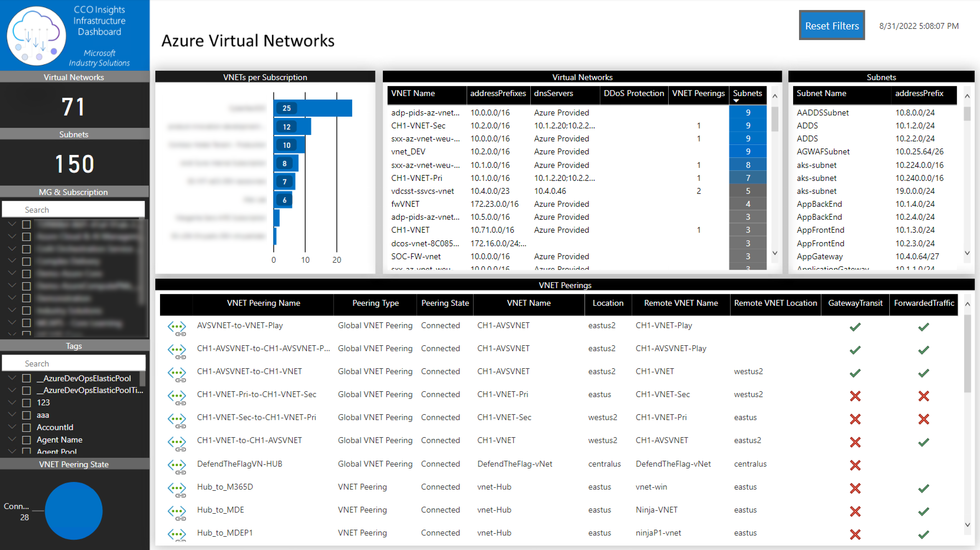The image size is (980, 550).
Task: Click GatewayTransit red X for CH1-VNET-to-CH1-AVSVNET
Action: [x=855, y=442]
